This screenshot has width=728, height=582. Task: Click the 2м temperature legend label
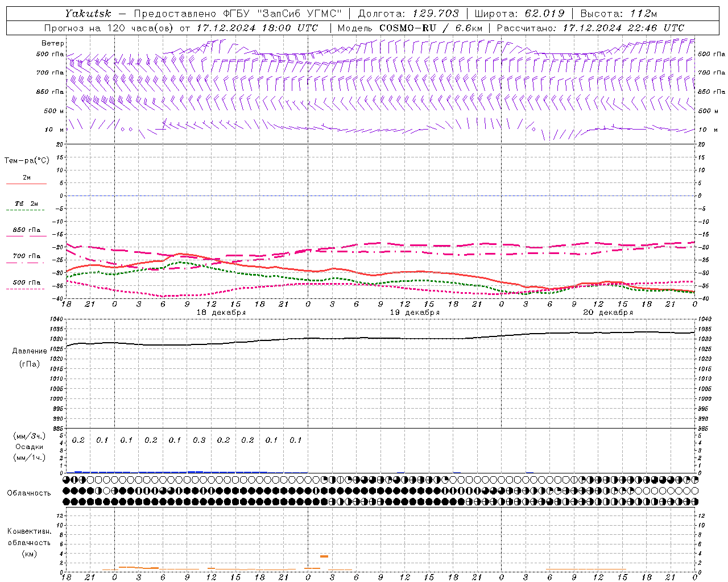[x=27, y=177]
